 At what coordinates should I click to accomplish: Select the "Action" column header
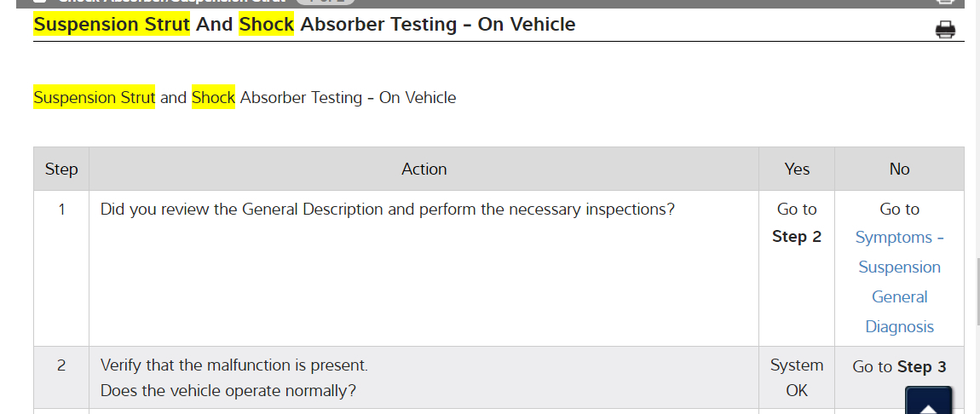tap(424, 169)
